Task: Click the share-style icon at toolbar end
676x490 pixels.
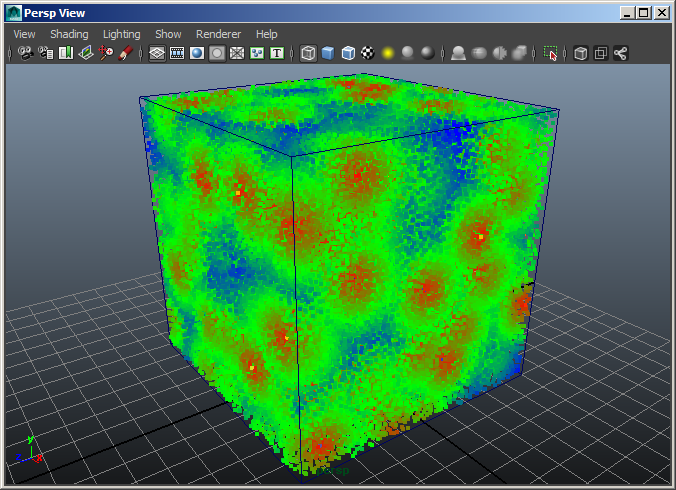Action: tap(621, 53)
